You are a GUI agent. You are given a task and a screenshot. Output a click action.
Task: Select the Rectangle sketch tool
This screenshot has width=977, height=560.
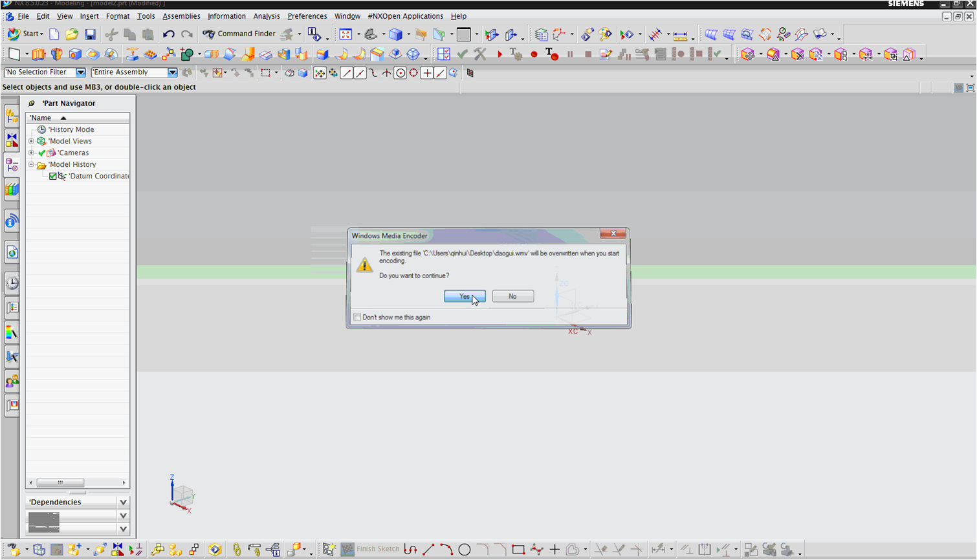point(518,550)
